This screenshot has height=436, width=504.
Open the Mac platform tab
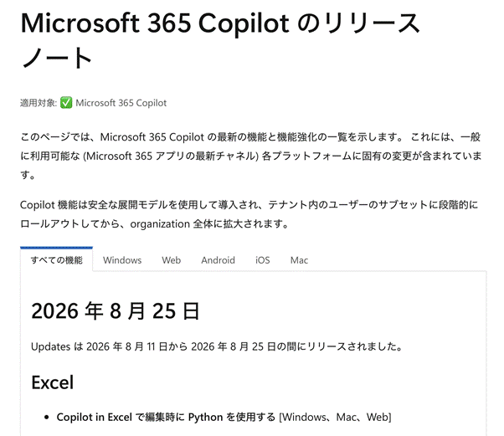[299, 260]
